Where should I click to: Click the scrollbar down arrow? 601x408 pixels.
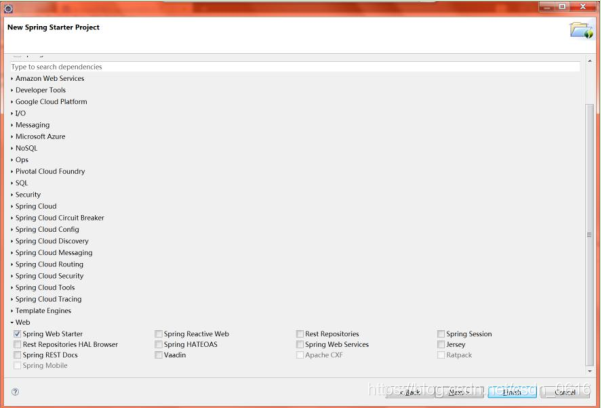pos(590,371)
